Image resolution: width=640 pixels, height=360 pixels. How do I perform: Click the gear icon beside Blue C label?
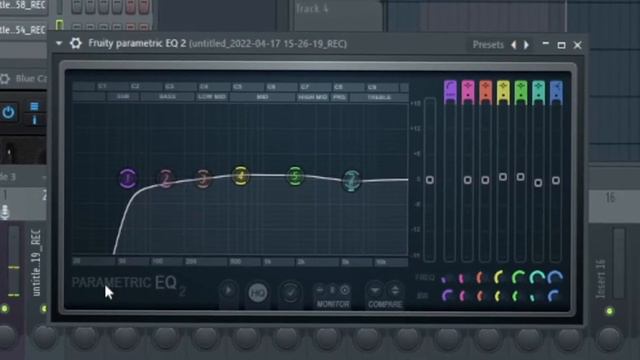(4, 79)
